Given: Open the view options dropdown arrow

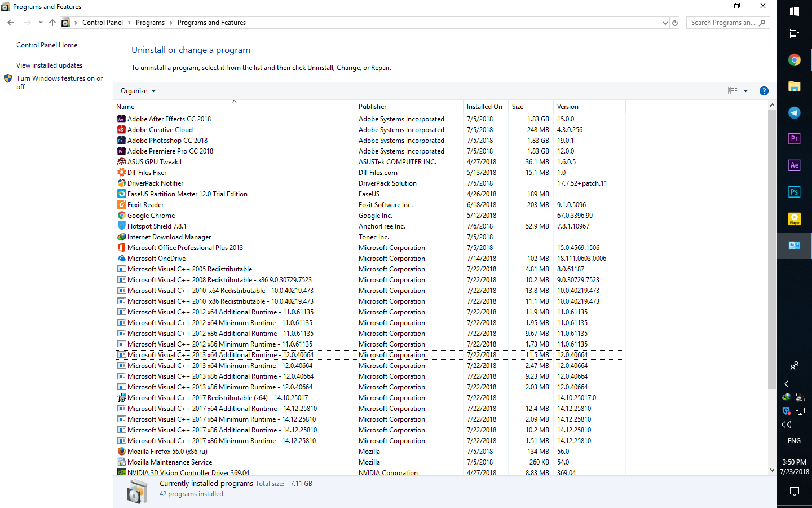Looking at the screenshot, I should [x=745, y=91].
